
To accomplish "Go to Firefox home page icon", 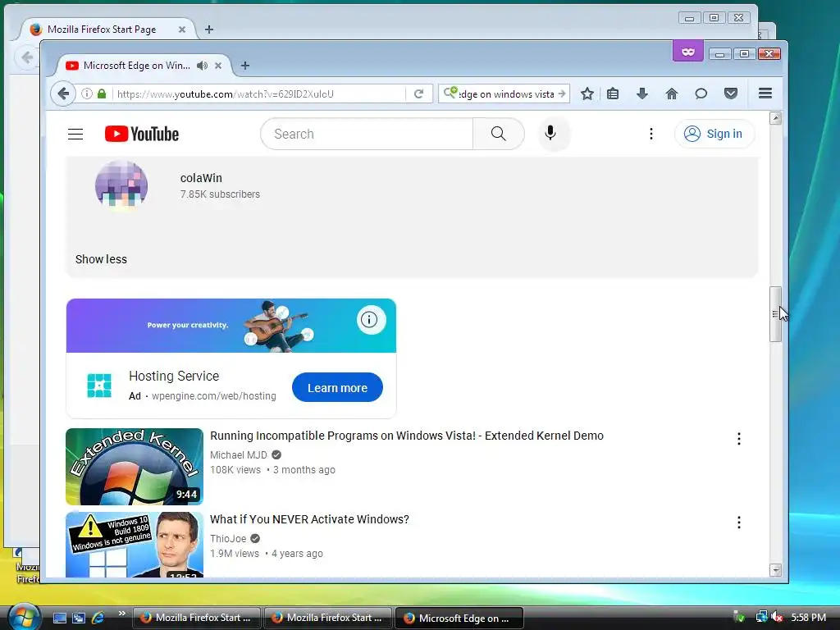I will pyautogui.click(x=671, y=94).
